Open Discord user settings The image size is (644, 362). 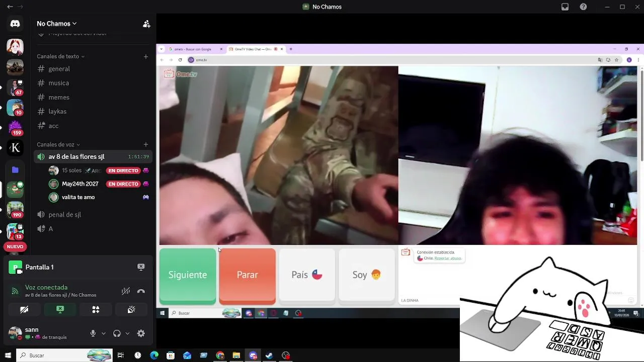[141, 333]
